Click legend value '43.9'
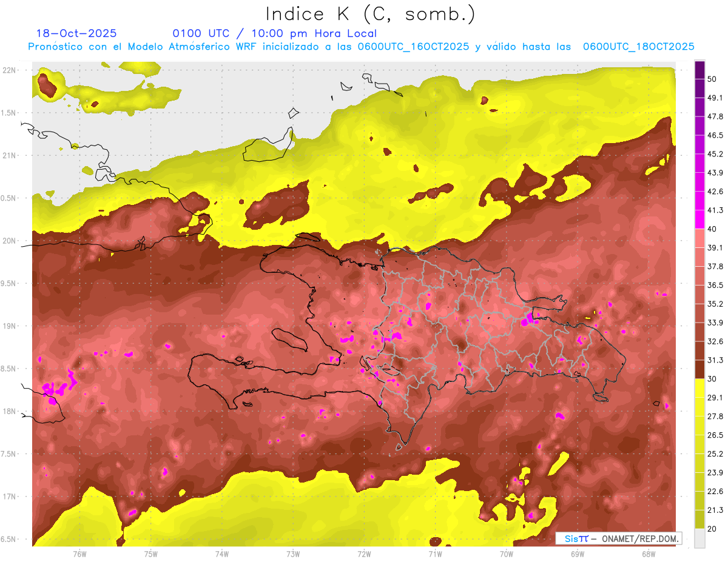The height and width of the screenshot is (562, 728). (715, 173)
